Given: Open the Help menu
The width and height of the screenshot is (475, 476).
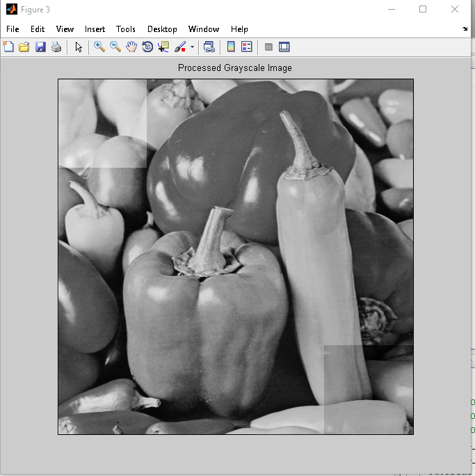Looking at the screenshot, I should click(239, 29).
